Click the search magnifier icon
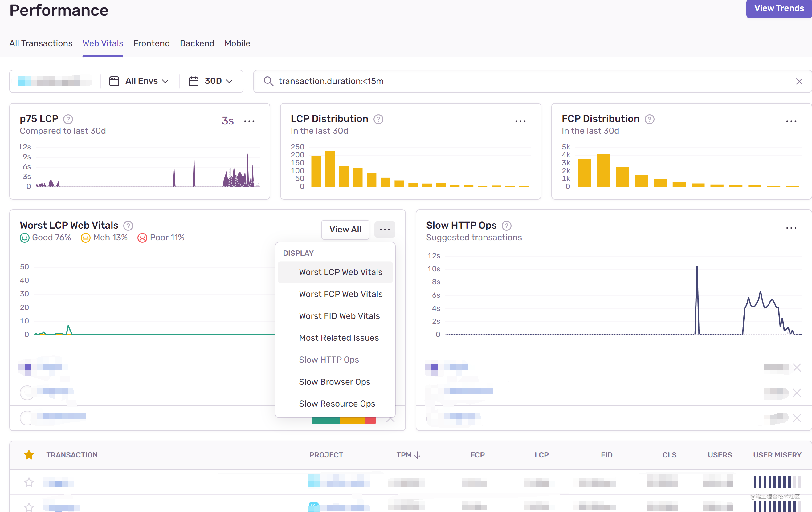This screenshot has height=512, width=812. pyautogui.click(x=268, y=81)
